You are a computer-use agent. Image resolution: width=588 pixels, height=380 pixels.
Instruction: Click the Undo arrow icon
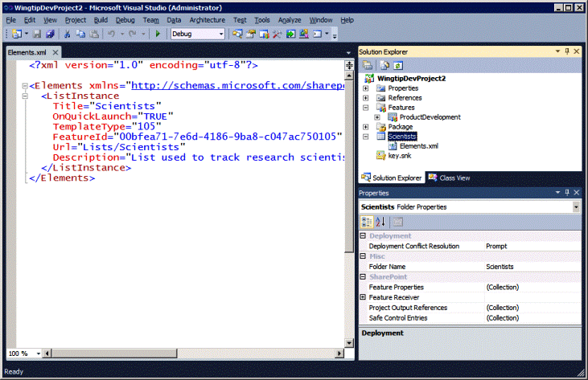pos(111,34)
